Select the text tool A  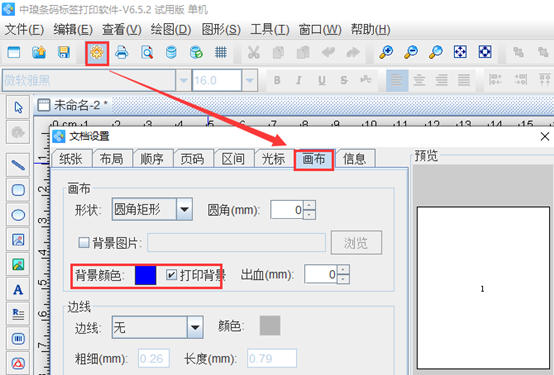[18, 289]
